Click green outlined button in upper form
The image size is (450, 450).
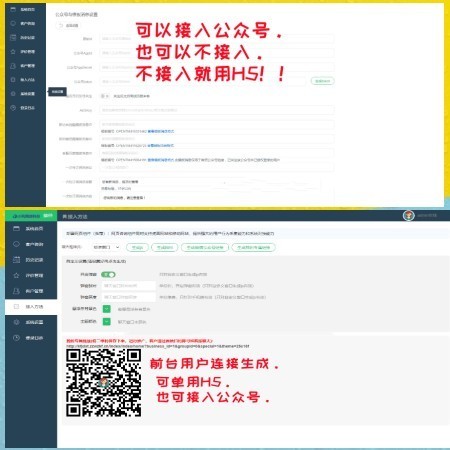coord(322,81)
